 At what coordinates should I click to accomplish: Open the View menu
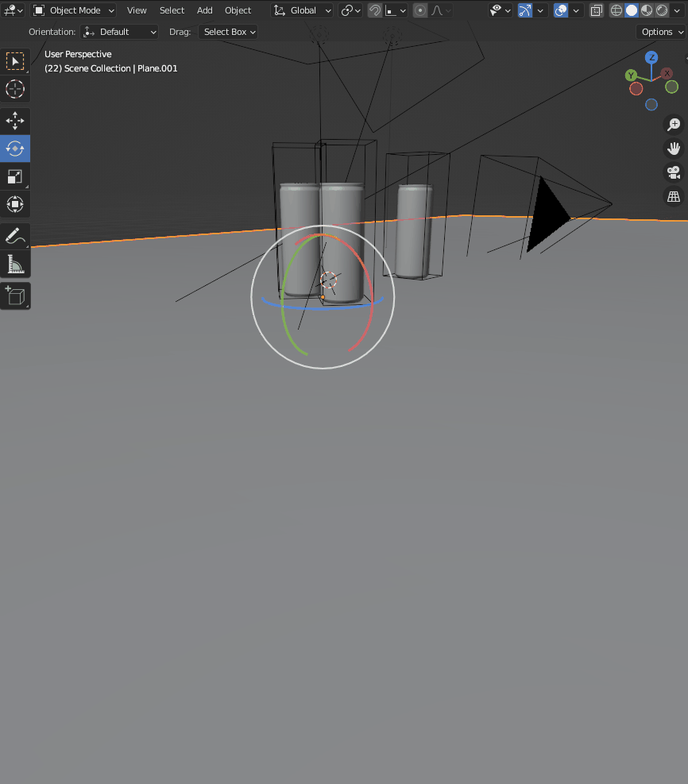click(x=137, y=10)
